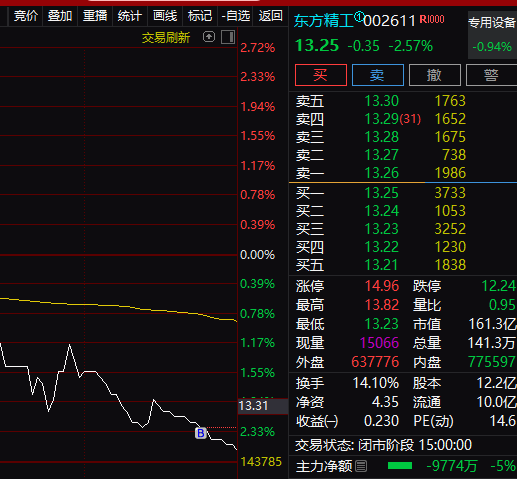Click the 跌停 limit-down price 12.24
The height and width of the screenshot is (479, 517).
pyautogui.click(x=499, y=286)
